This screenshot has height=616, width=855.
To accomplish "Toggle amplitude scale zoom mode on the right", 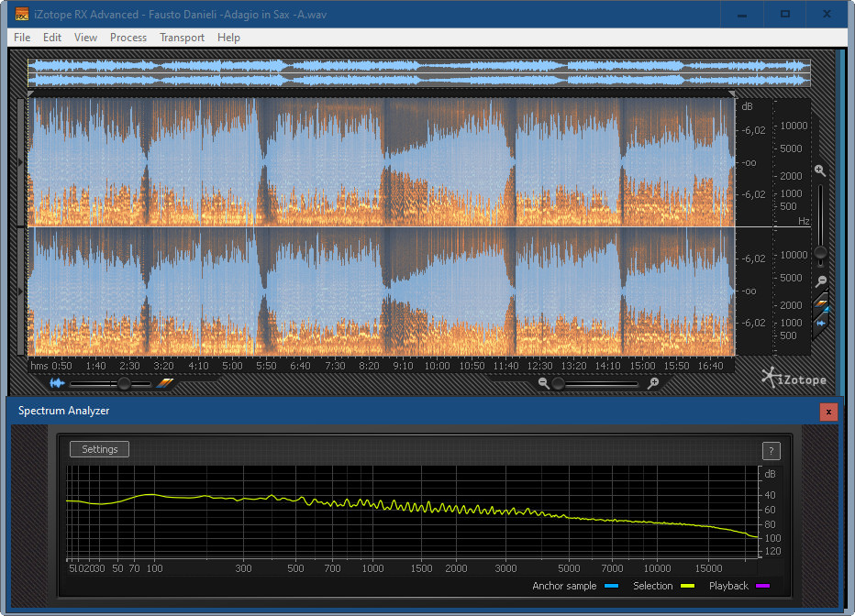I will tap(821, 323).
